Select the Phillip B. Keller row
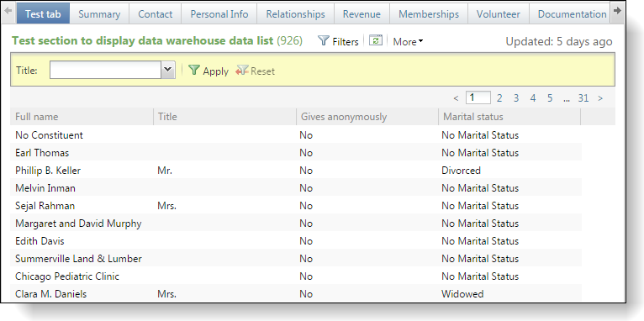This screenshot has width=644, height=321. [x=296, y=171]
